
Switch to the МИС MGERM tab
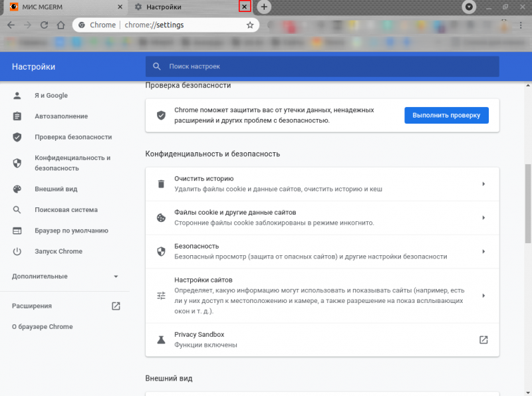pos(63,7)
